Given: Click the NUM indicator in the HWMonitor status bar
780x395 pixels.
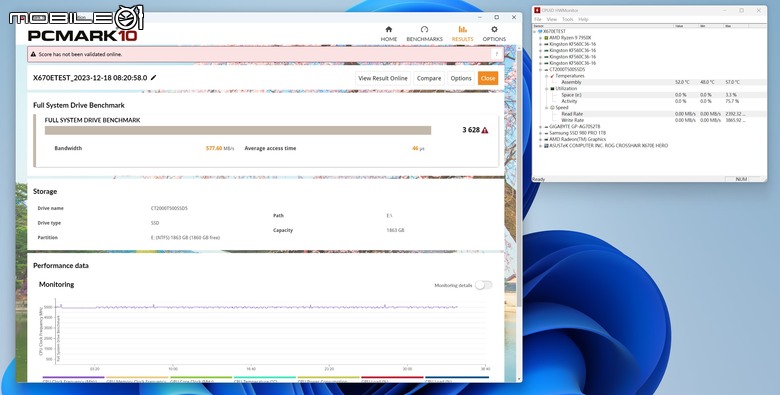Looking at the screenshot, I should (741, 179).
